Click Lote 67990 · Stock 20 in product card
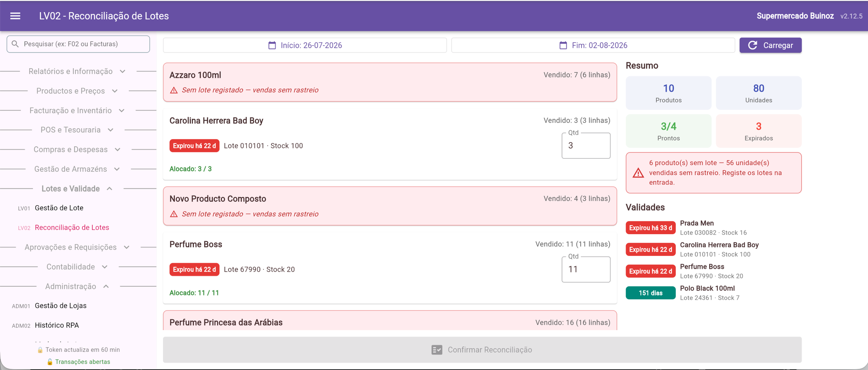The height and width of the screenshot is (370, 868). pos(260,269)
